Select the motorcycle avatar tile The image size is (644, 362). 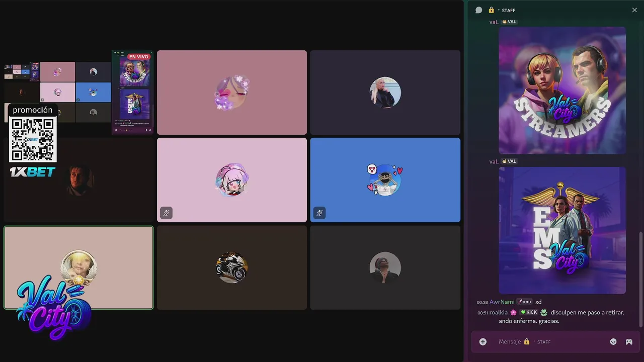coord(232,267)
